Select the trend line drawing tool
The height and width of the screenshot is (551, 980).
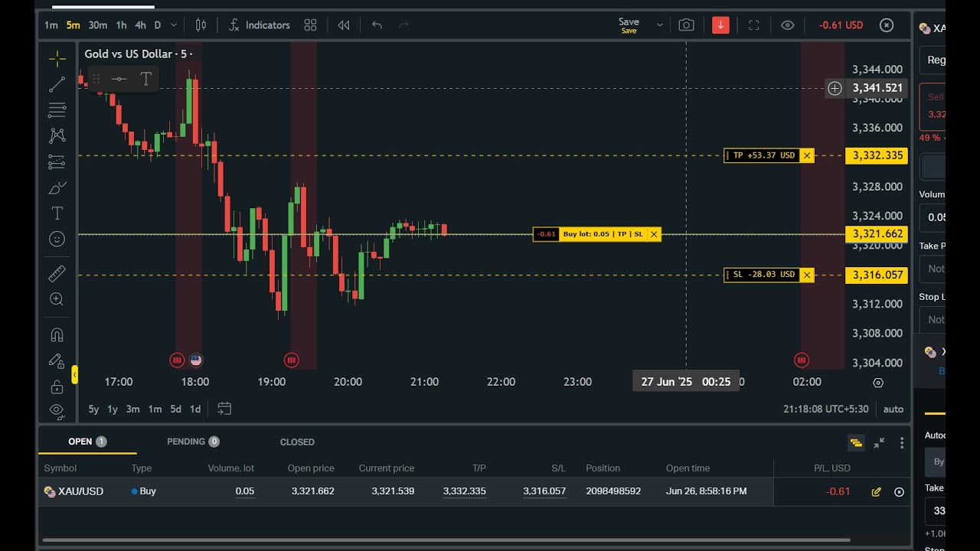[57, 85]
